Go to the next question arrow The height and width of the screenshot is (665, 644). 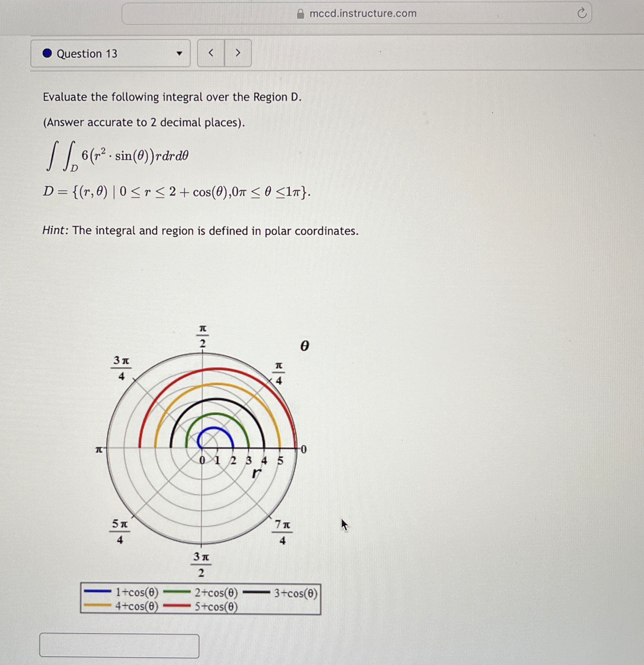tap(238, 53)
